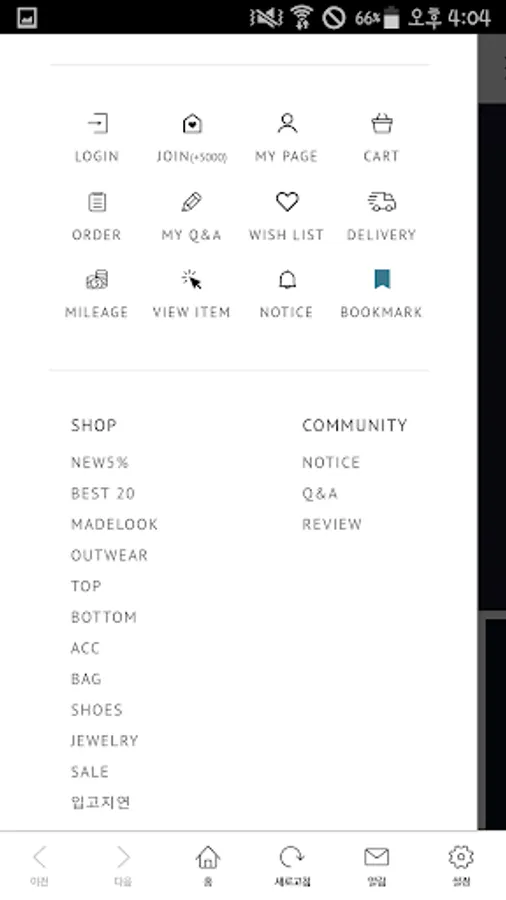Refresh the page with reload button

292,865
